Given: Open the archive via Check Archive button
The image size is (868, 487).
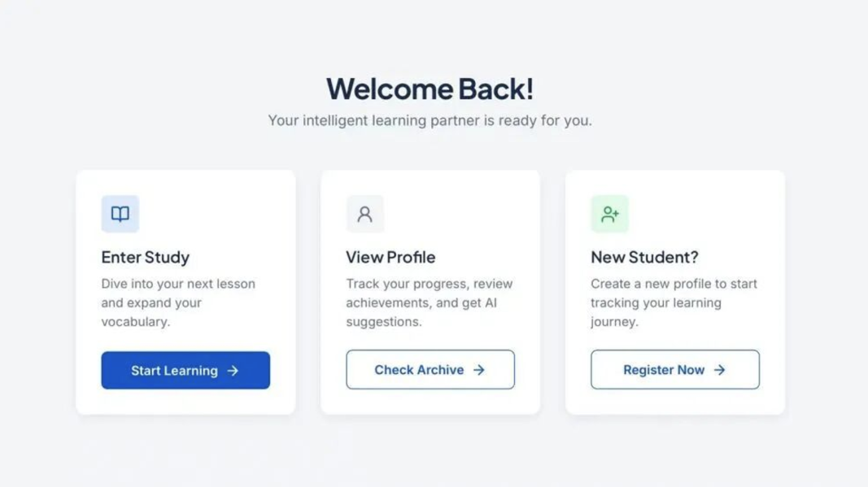Looking at the screenshot, I should tap(430, 369).
